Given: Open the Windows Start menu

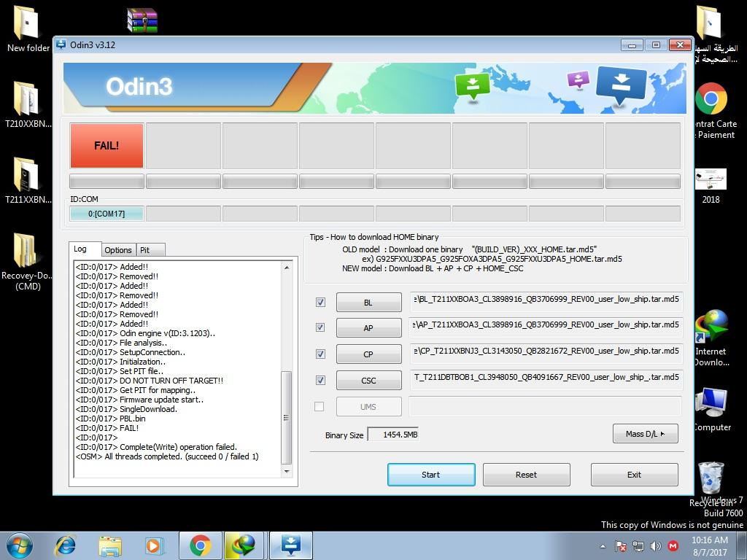Looking at the screenshot, I should 20,545.
